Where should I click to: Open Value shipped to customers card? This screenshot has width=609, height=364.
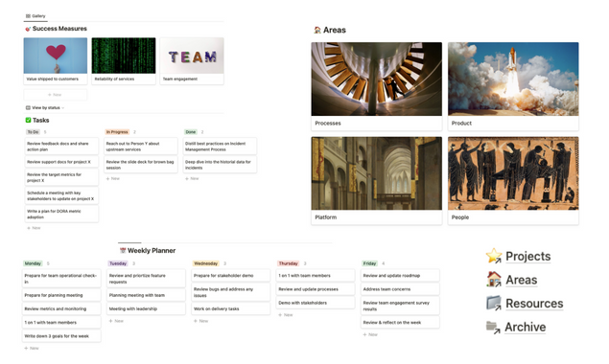click(56, 61)
